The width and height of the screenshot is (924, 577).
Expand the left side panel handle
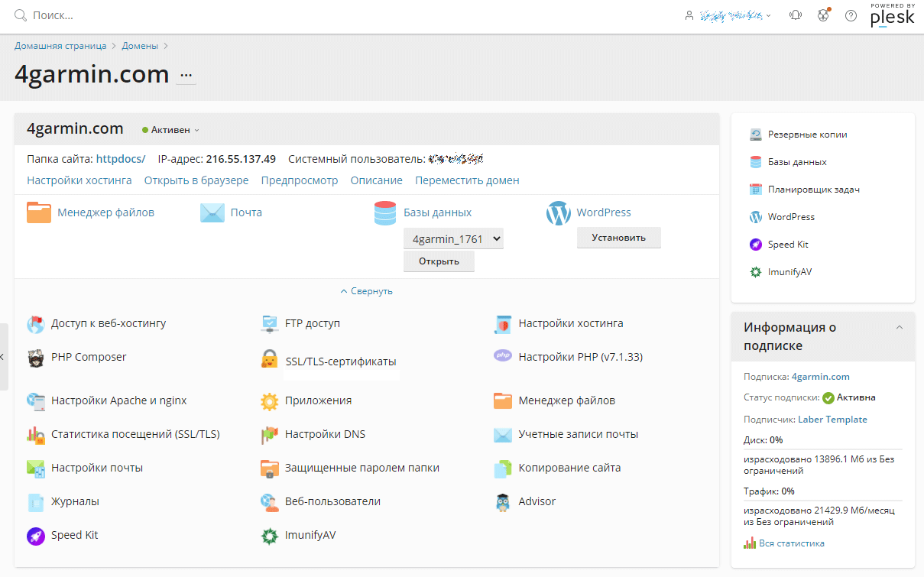[4, 357]
